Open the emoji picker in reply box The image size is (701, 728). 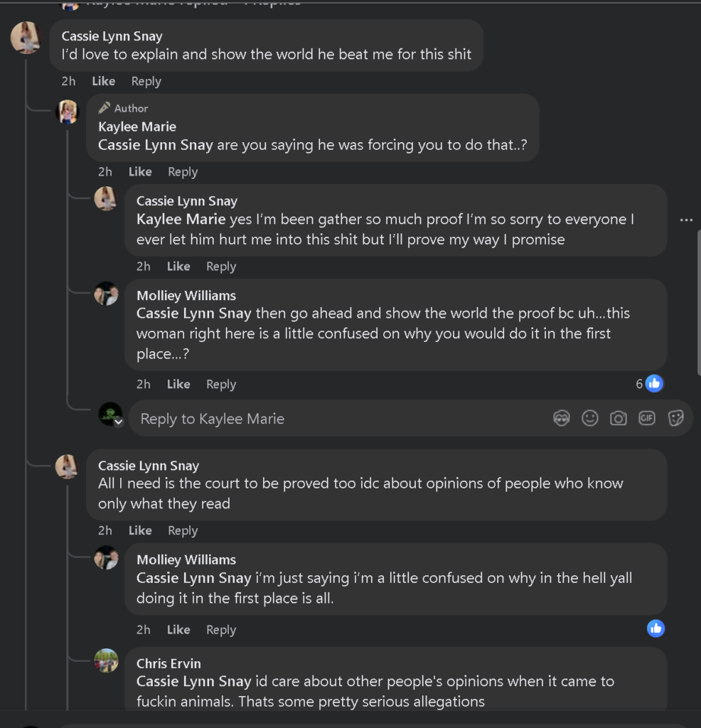tap(590, 418)
